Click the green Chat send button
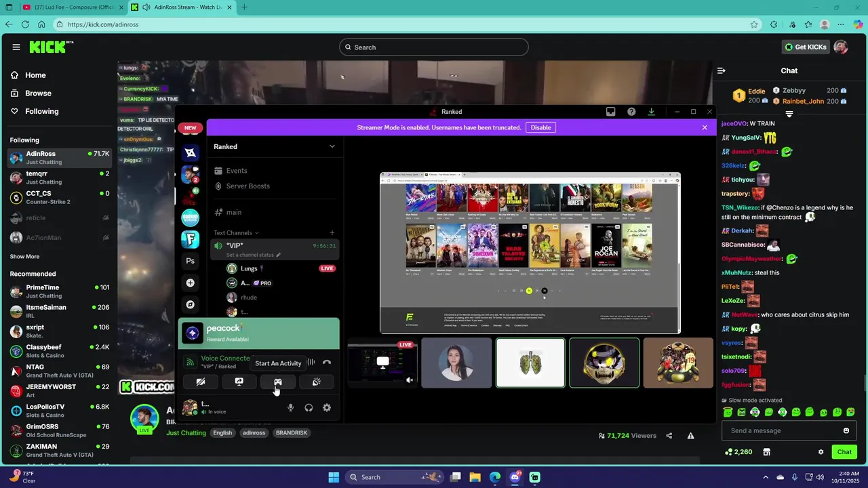The height and width of the screenshot is (488, 868). click(844, 452)
